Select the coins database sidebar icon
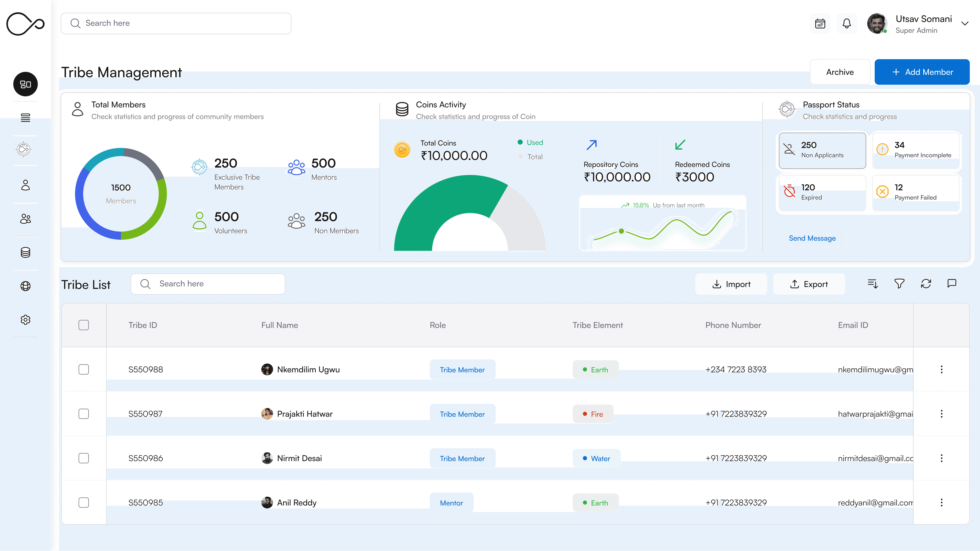This screenshot has height=551, width=980. pyautogui.click(x=26, y=252)
